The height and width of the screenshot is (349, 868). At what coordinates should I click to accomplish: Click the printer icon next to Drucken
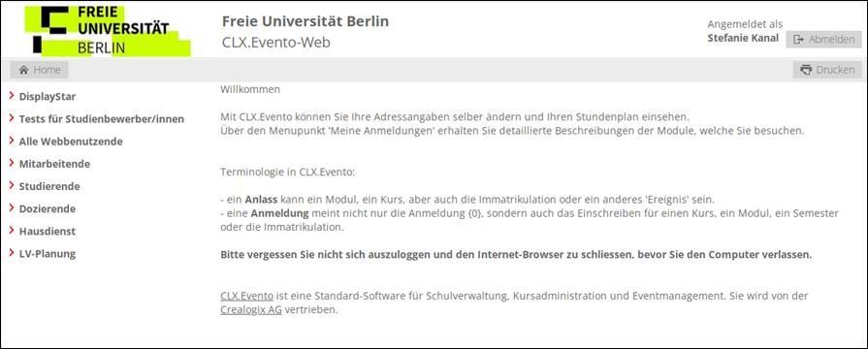pyautogui.click(x=806, y=70)
